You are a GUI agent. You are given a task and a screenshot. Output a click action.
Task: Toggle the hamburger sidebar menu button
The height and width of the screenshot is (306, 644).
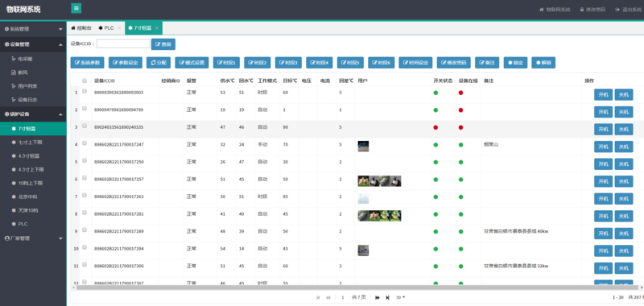[76, 8]
